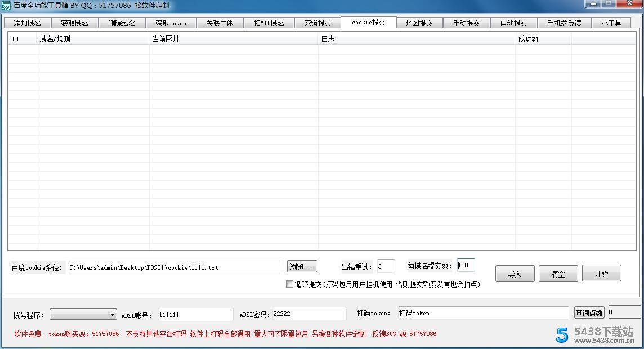Open the 地图提交 tab
The height and width of the screenshot is (349, 644).
point(418,23)
